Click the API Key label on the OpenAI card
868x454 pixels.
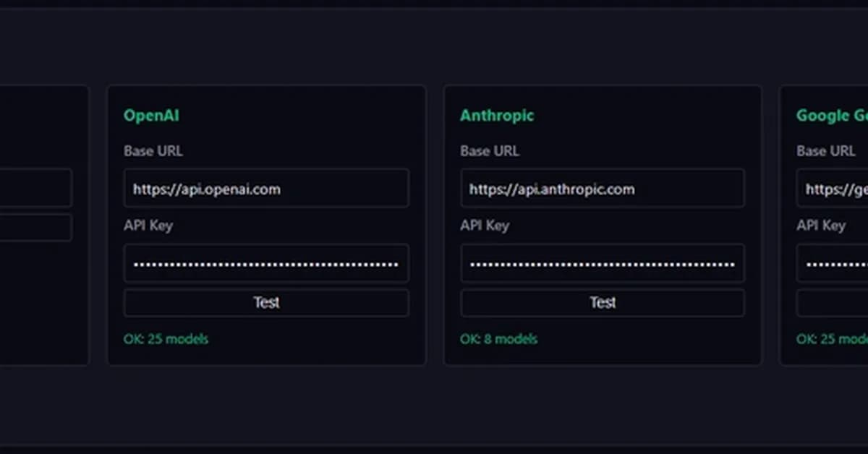[148, 225]
